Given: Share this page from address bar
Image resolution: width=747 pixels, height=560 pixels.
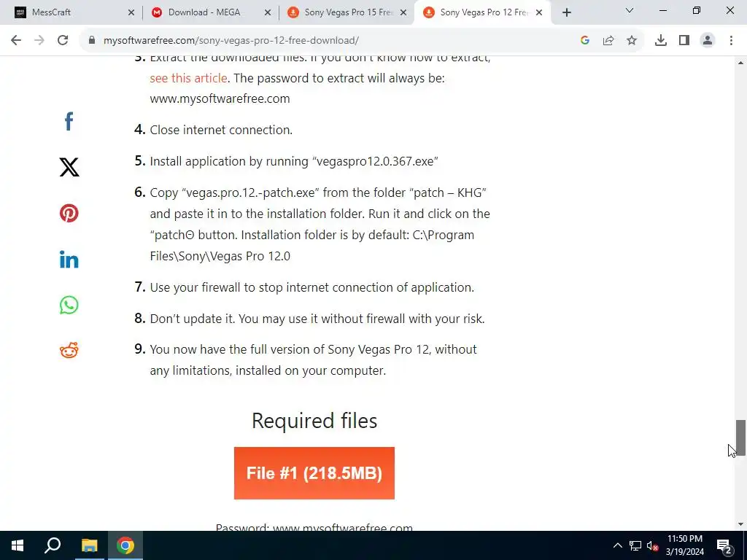Looking at the screenshot, I should pos(608,41).
